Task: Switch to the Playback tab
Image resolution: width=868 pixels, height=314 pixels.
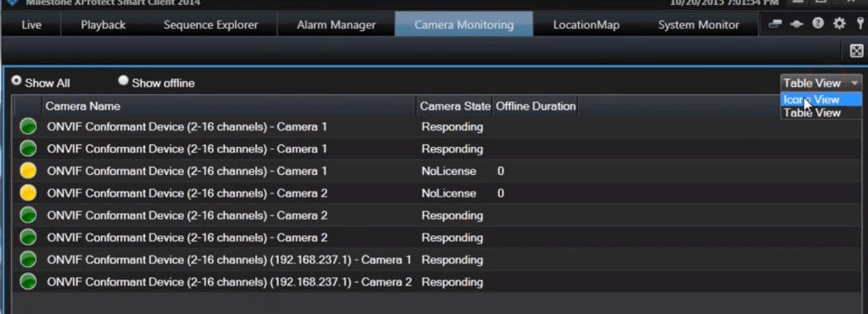Action: [x=103, y=25]
